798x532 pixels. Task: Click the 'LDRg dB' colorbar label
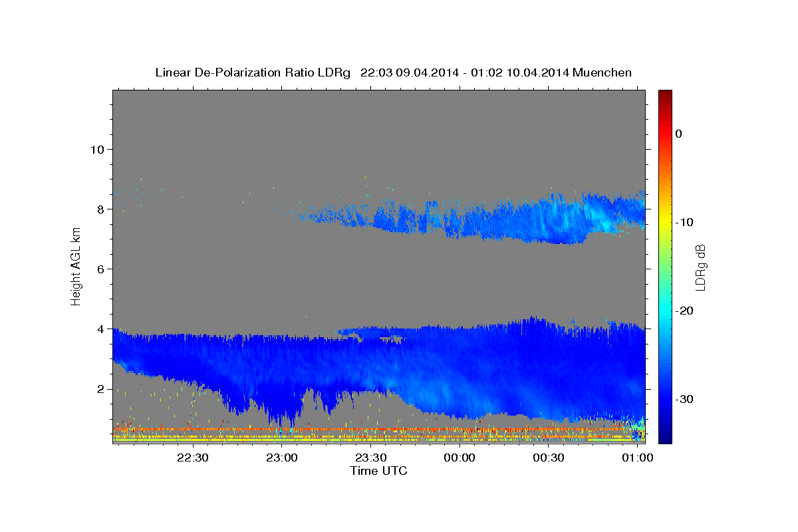[700, 267]
